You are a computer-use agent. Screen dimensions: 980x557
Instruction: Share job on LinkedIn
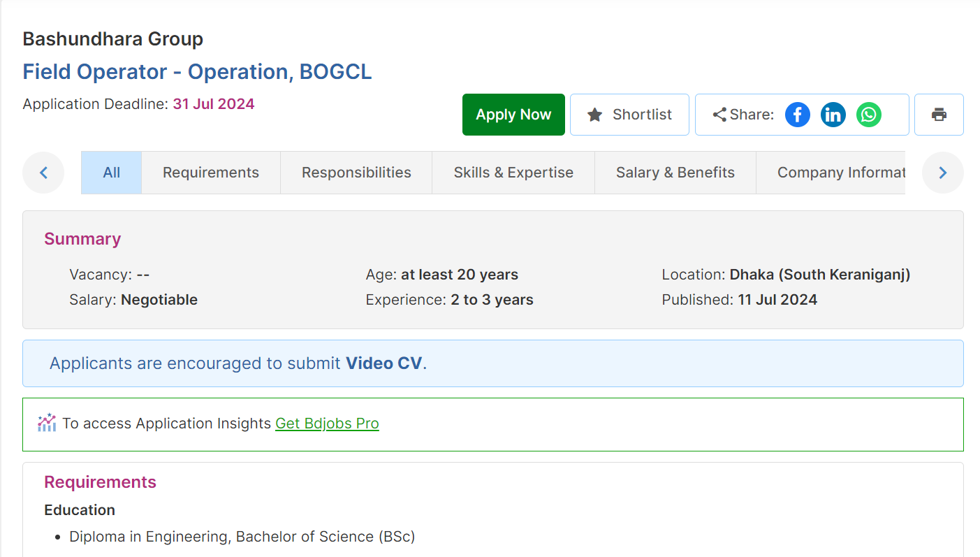point(833,115)
